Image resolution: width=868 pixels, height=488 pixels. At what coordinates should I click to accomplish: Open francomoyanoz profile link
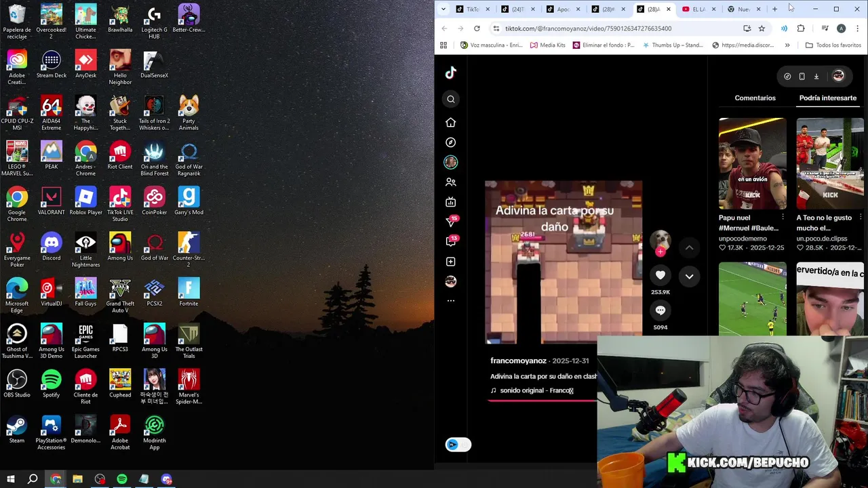coord(518,361)
